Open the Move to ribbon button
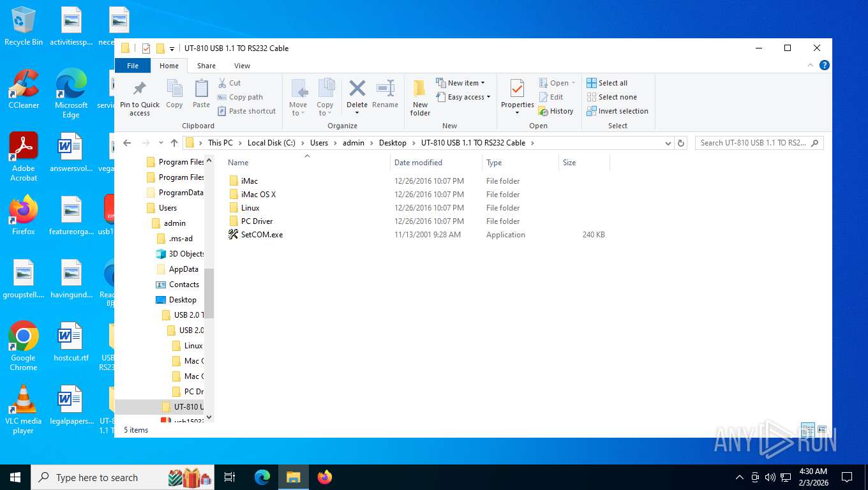 point(298,97)
